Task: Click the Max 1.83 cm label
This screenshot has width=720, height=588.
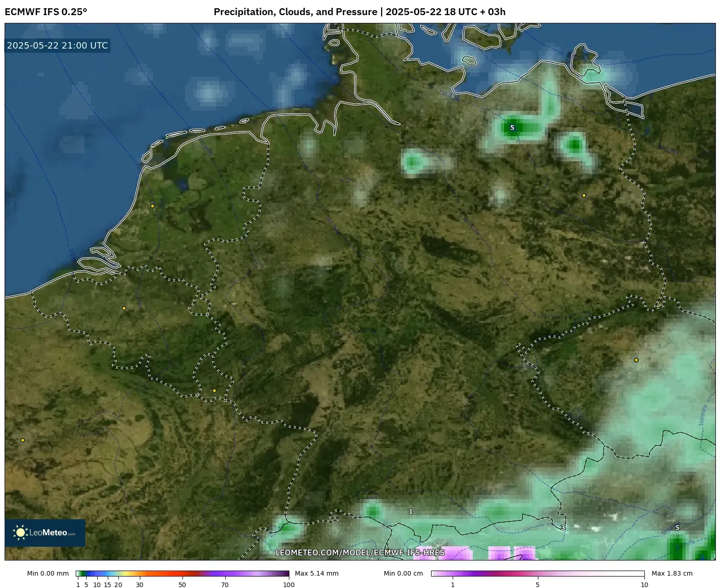Action: [x=672, y=573]
